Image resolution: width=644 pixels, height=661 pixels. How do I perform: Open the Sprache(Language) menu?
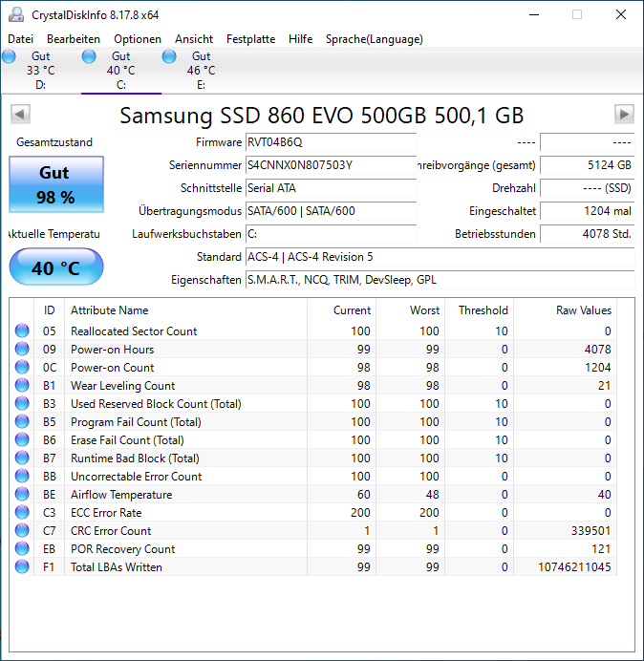[375, 39]
